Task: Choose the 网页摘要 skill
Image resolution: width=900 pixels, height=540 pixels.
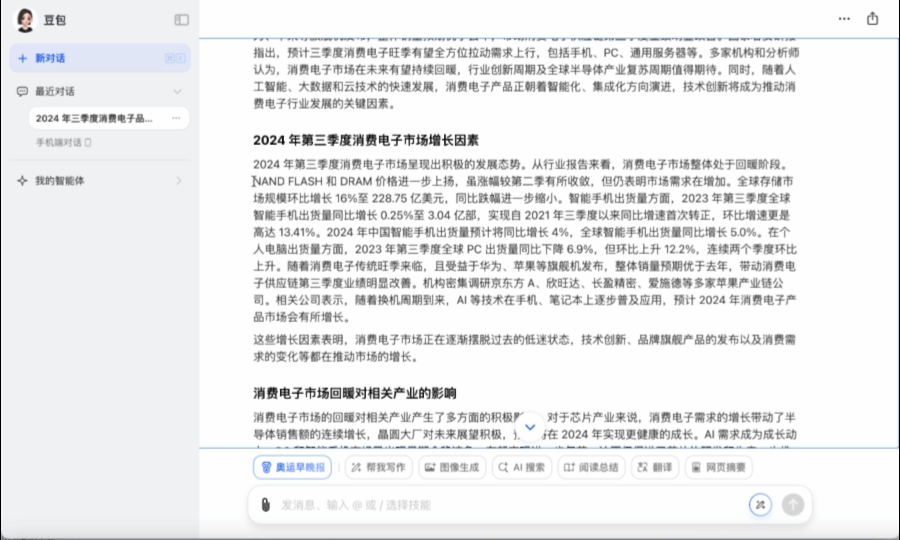Action: [719, 467]
